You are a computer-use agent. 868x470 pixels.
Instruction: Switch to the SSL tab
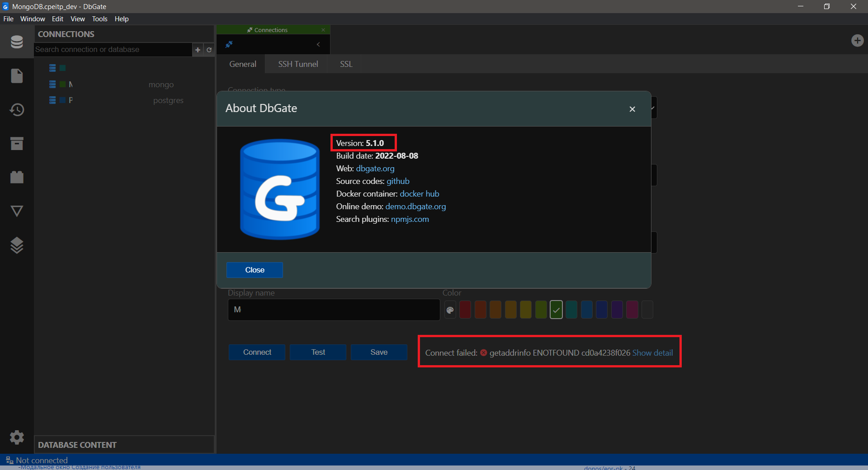tap(345, 64)
